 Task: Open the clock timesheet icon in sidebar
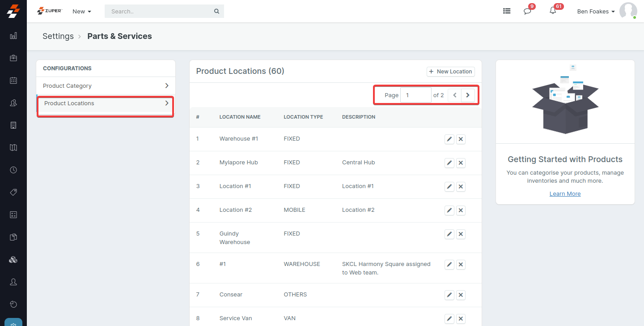point(13,170)
